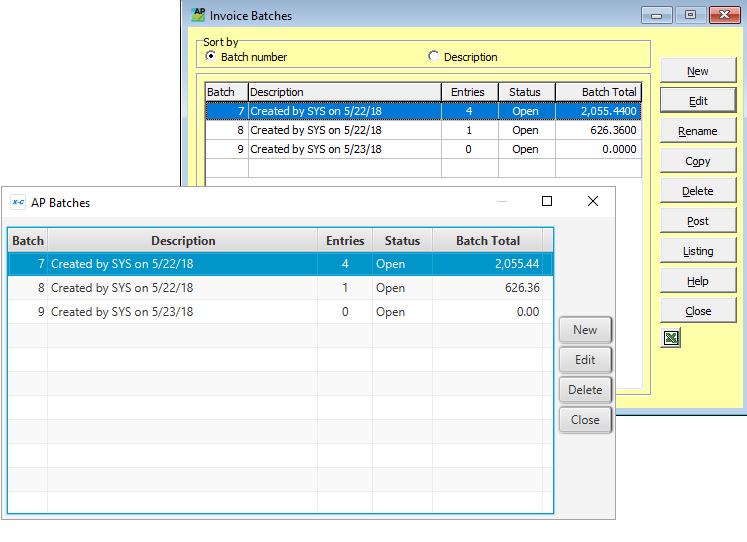Viewport: 747px width, 542px height.
Task: Click entries value 1 in Invoice Batches row 8
Action: tap(469, 130)
